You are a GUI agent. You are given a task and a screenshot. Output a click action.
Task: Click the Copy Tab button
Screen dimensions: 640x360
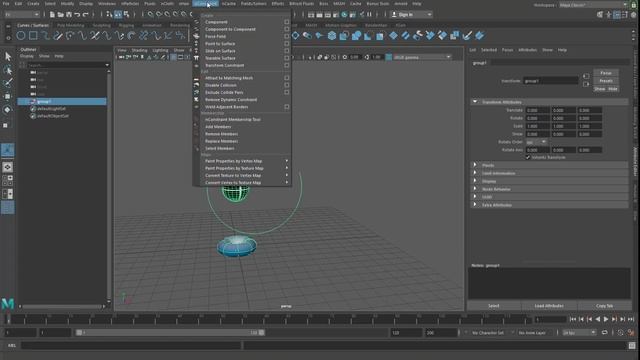click(x=604, y=306)
